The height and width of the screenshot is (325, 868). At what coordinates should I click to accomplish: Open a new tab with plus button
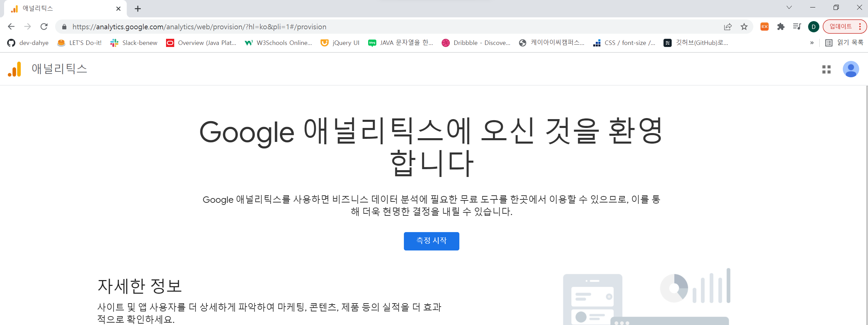click(x=138, y=9)
